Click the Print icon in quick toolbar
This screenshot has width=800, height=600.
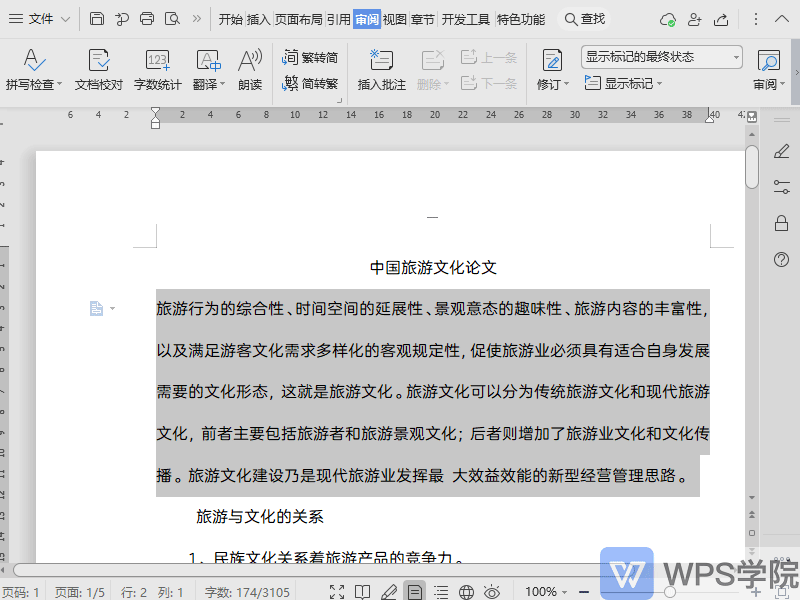[147, 19]
